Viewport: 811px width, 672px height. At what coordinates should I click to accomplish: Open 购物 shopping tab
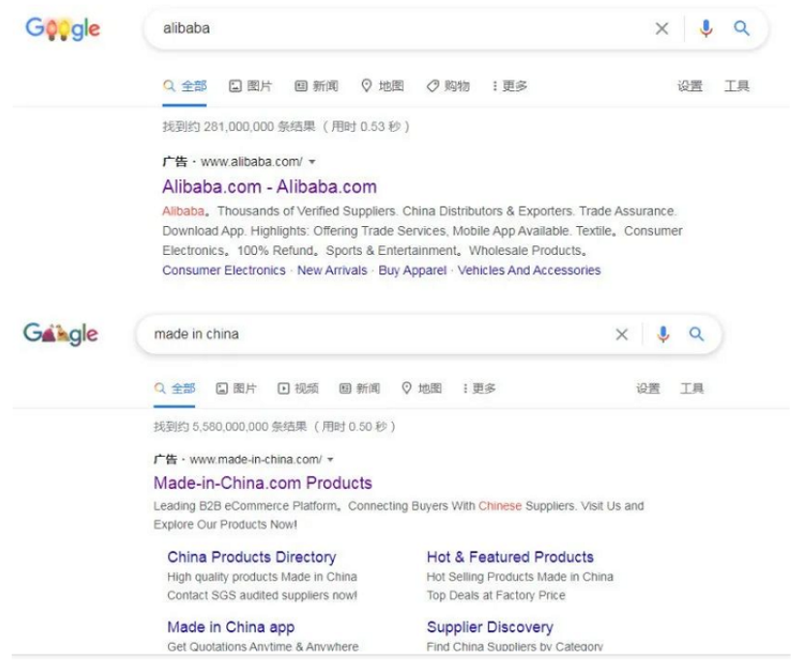(x=448, y=85)
